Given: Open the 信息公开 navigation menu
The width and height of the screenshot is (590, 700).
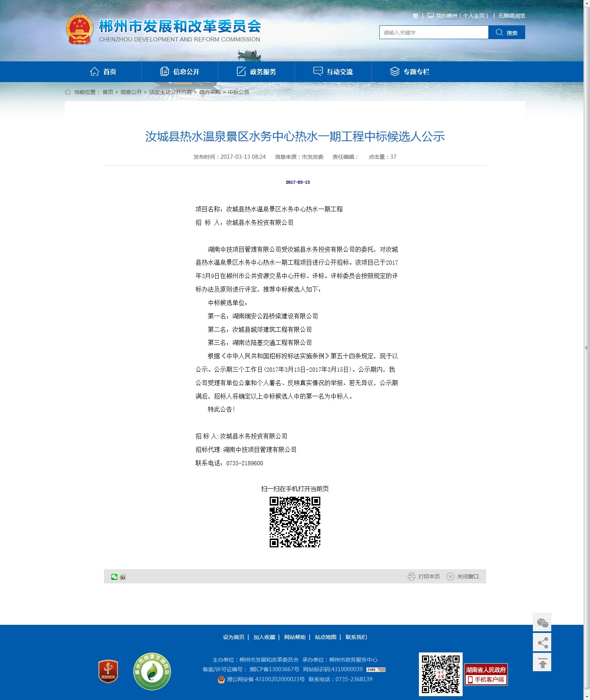Looking at the screenshot, I should coord(180,72).
